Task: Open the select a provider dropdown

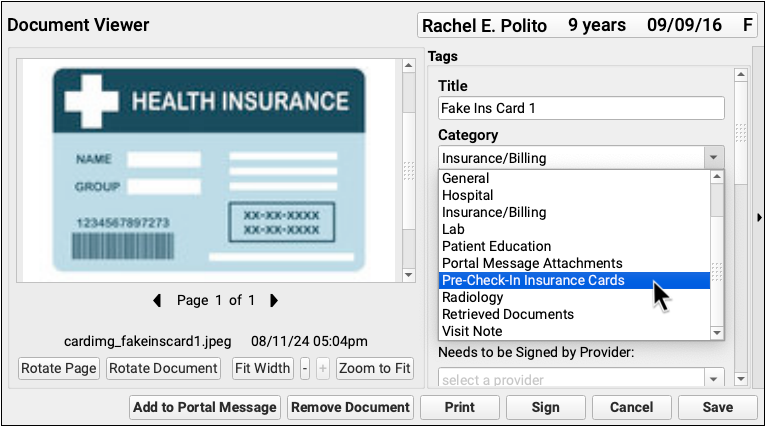Action: point(712,380)
